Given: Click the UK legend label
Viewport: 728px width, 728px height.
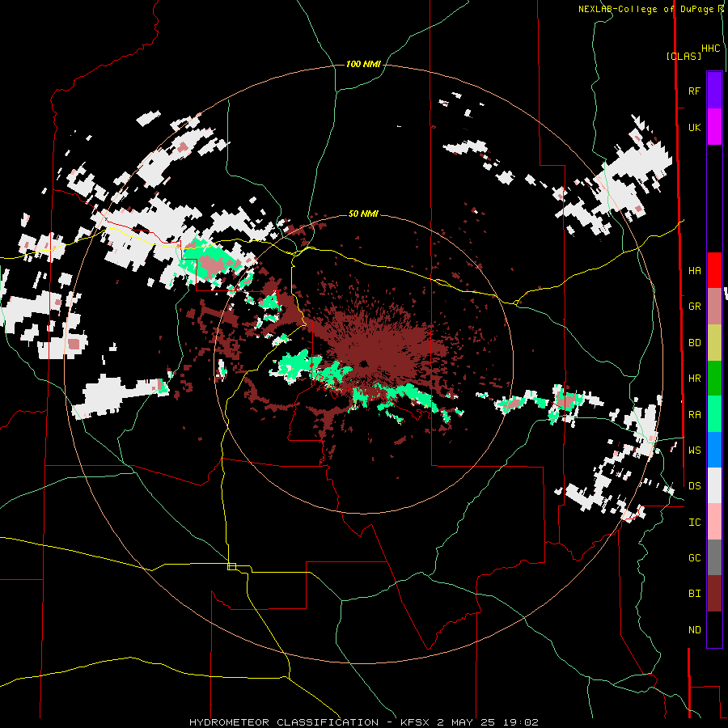Looking at the screenshot, I should (694, 127).
